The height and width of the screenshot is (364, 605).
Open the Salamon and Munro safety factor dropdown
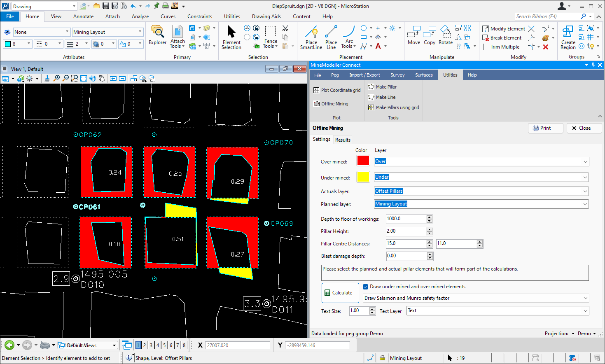click(585, 298)
